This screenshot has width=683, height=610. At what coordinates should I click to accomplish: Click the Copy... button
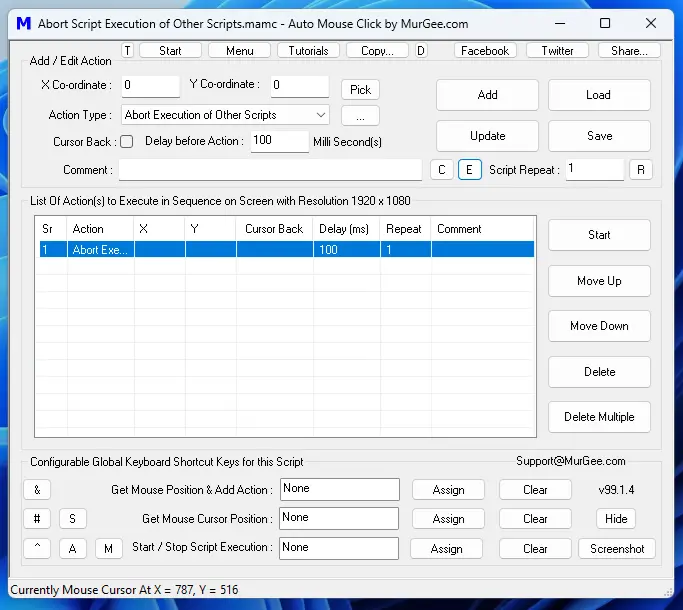pyautogui.click(x=377, y=51)
